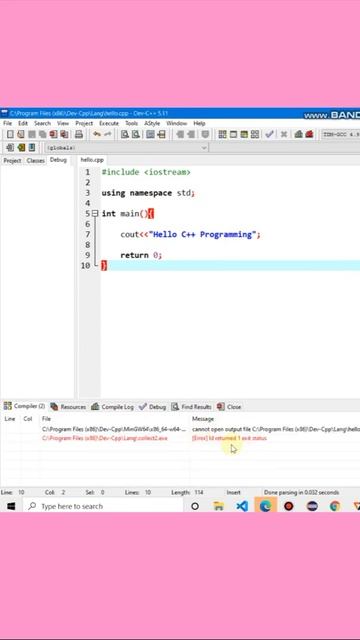Open the Project menu

coord(84,123)
